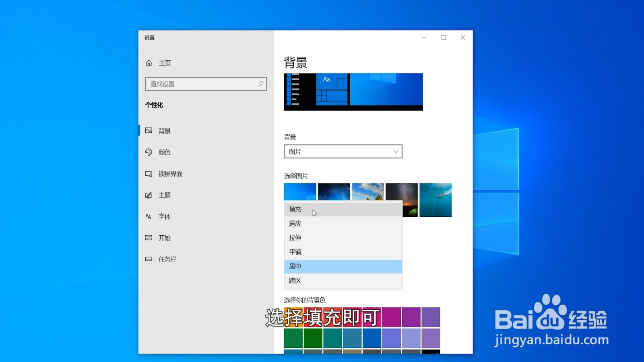Viewport: 644px width, 362px height.
Task: Select the underwater swimmer wallpaper thumbnail
Action: click(436, 200)
